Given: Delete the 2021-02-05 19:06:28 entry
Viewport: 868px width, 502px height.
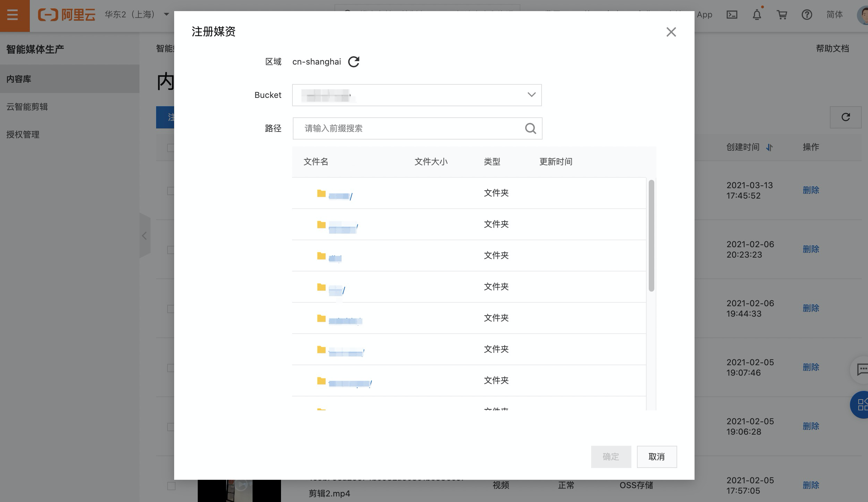Looking at the screenshot, I should (x=811, y=426).
